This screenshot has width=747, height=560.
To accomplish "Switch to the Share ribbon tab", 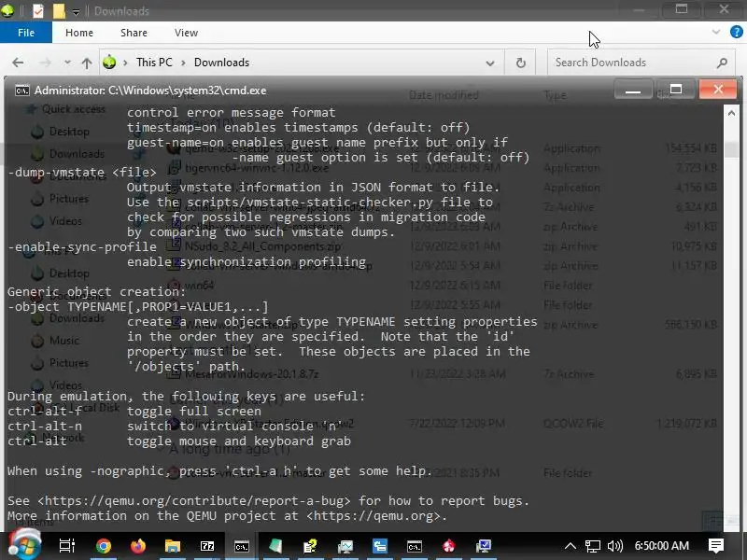I will pos(134,33).
